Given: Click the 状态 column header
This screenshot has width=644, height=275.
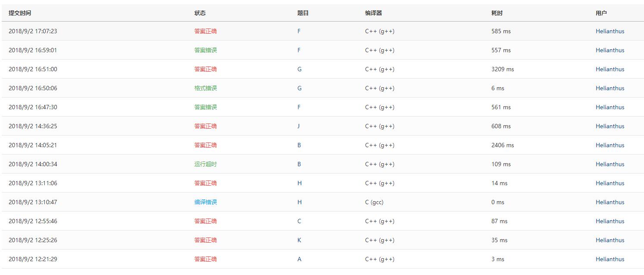Looking at the screenshot, I should click(x=200, y=13).
